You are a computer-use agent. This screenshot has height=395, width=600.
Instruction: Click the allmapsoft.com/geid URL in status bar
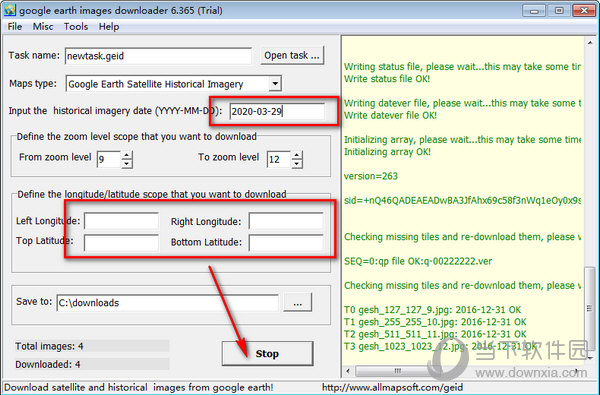tap(393, 387)
